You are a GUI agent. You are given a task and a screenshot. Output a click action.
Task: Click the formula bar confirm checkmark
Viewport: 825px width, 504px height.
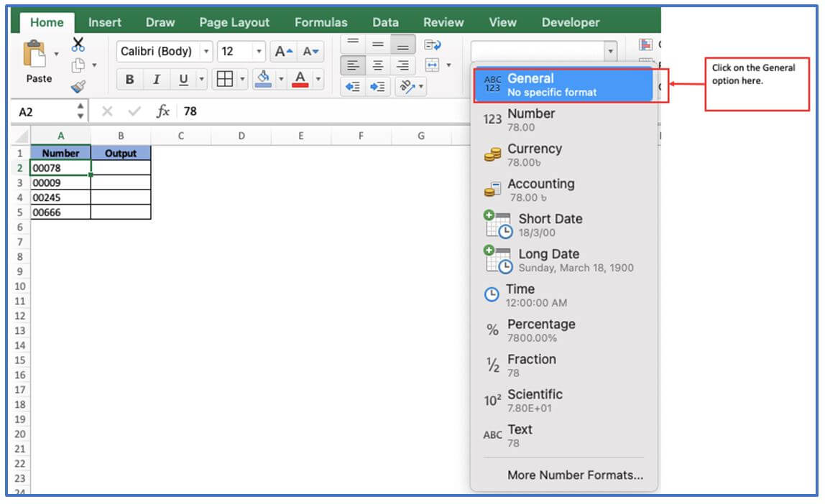pos(134,111)
